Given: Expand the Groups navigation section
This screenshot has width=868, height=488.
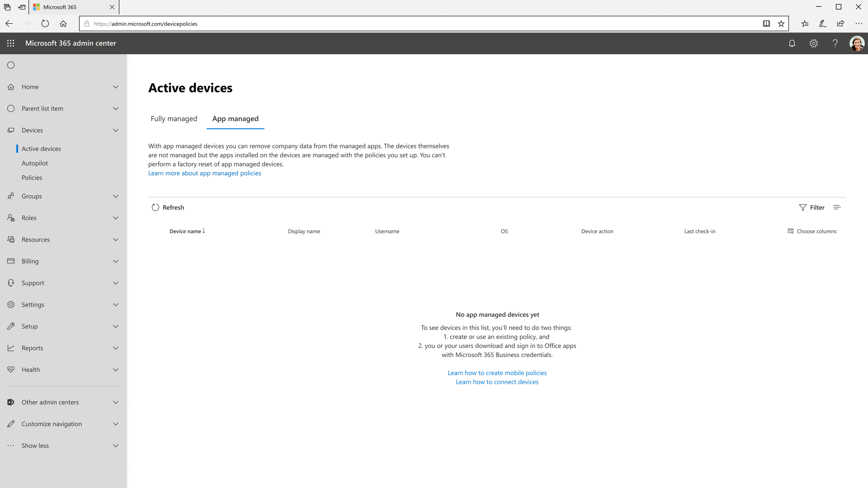Looking at the screenshot, I should click(115, 196).
